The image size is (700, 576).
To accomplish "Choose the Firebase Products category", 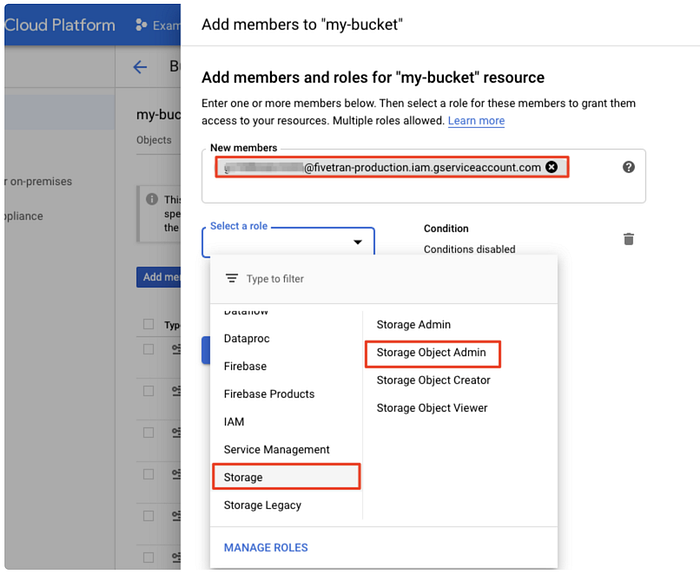I will [x=269, y=394].
